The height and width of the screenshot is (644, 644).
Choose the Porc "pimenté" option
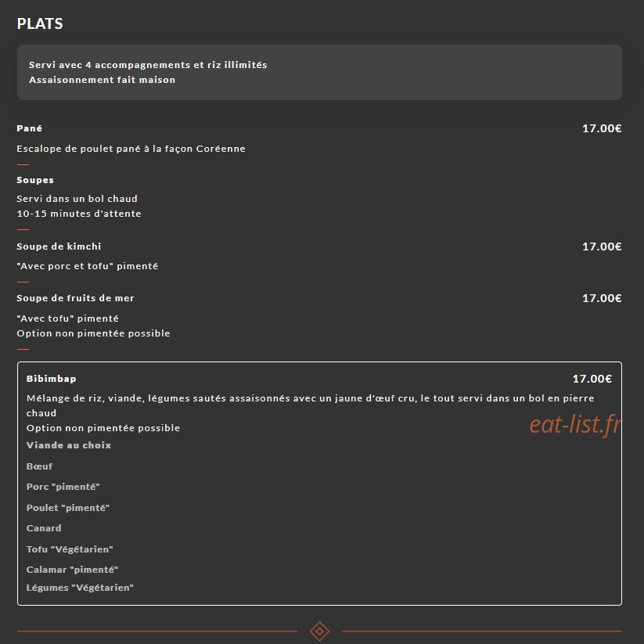63,487
